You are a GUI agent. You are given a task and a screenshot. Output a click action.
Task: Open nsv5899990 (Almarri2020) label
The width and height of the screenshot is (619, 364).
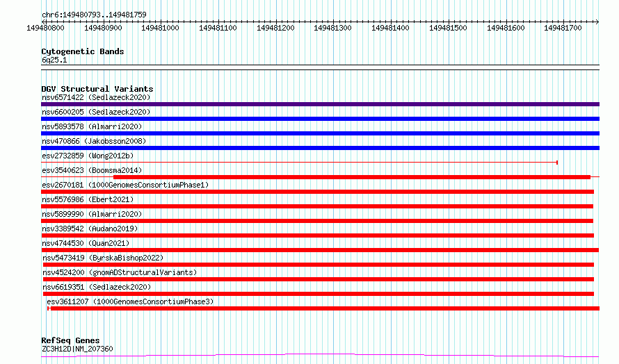(92, 214)
